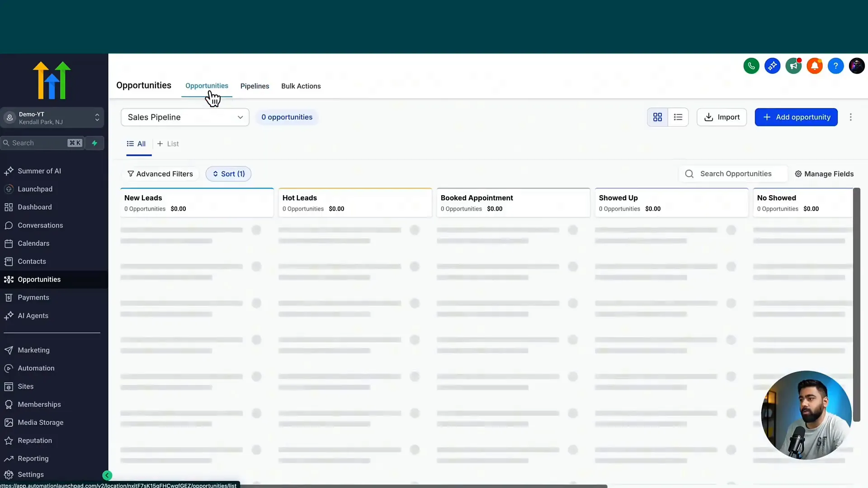Switch to board grid view
This screenshot has height=488, width=868.
[657, 117]
